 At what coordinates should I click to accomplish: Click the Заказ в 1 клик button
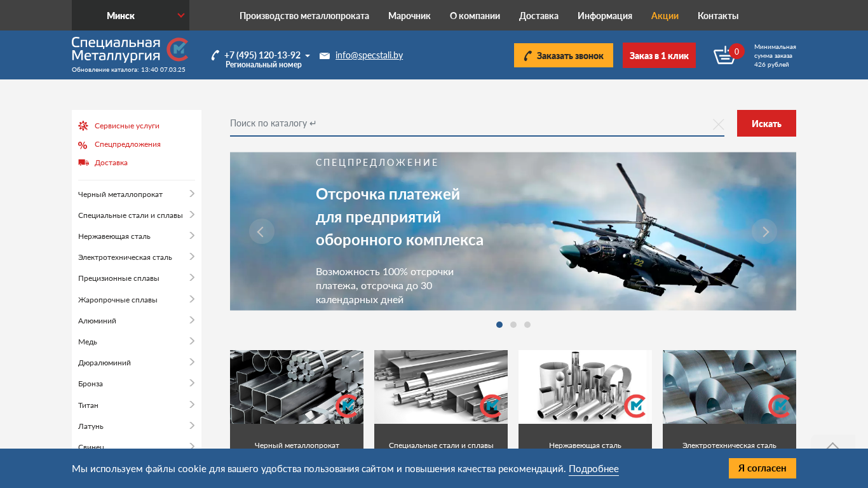[659, 55]
